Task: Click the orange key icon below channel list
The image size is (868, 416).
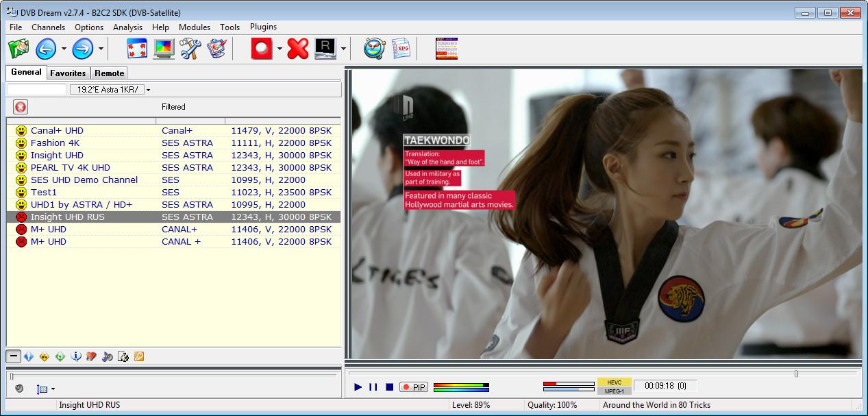Action: (139, 356)
